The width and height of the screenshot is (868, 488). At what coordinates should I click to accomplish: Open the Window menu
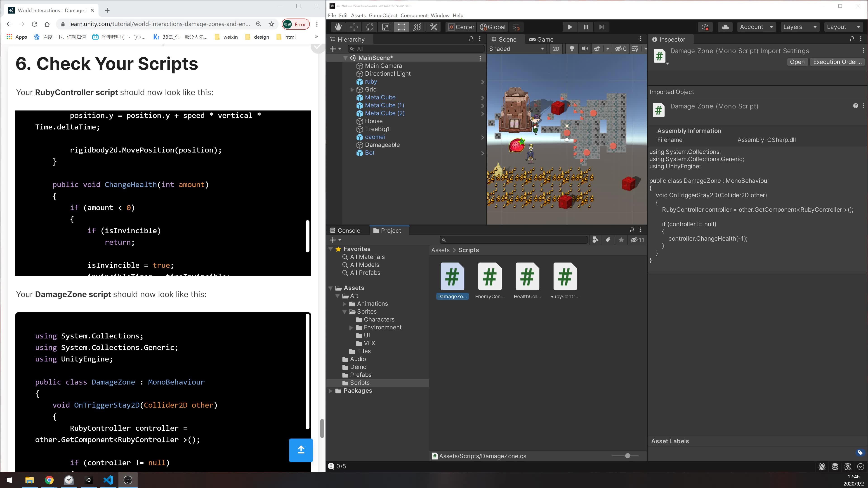pyautogui.click(x=440, y=16)
